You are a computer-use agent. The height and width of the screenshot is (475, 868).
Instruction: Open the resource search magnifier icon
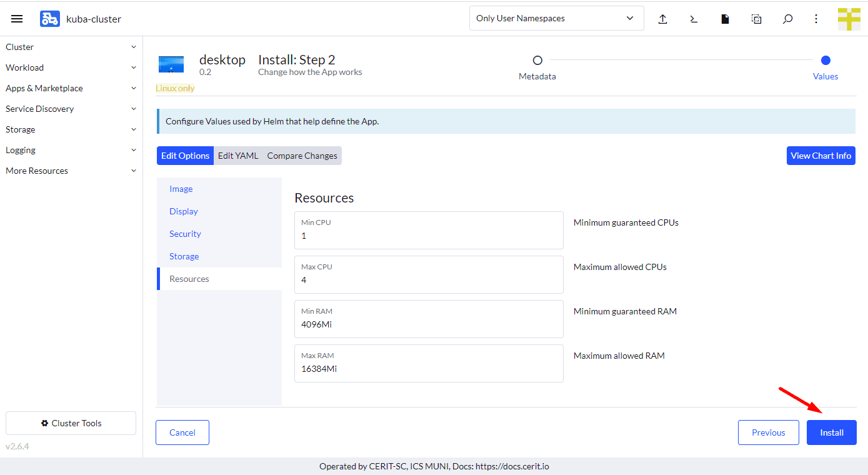point(787,19)
